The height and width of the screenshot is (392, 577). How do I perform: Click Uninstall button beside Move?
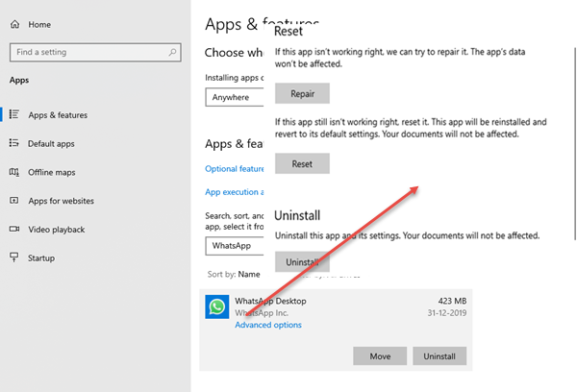coord(439,355)
